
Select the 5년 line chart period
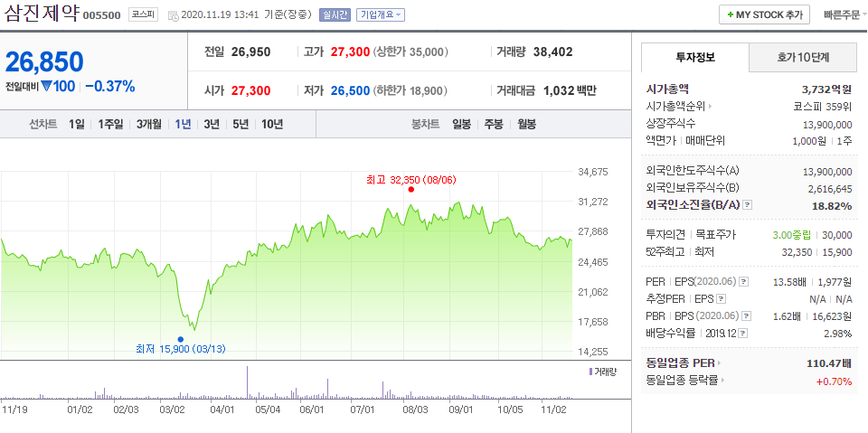point(241,124)
